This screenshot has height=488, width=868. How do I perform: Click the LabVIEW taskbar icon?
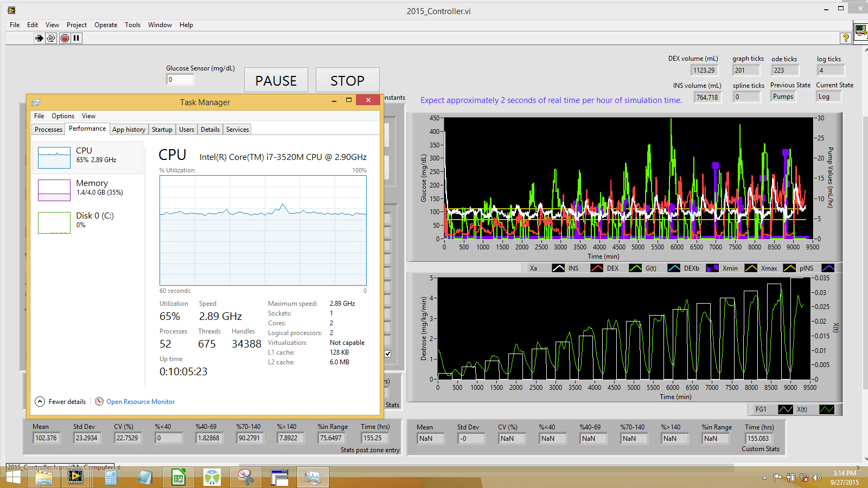pos(75,477)
